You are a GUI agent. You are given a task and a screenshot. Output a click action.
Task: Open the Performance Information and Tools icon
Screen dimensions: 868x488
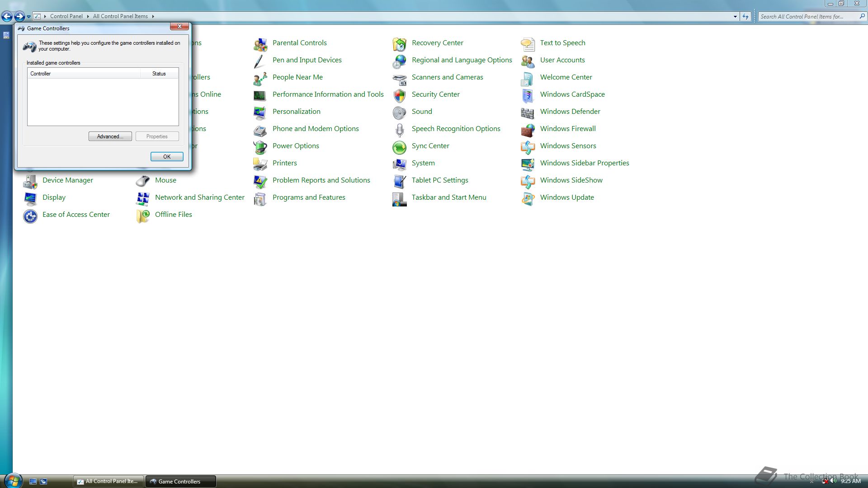(260, 95)
